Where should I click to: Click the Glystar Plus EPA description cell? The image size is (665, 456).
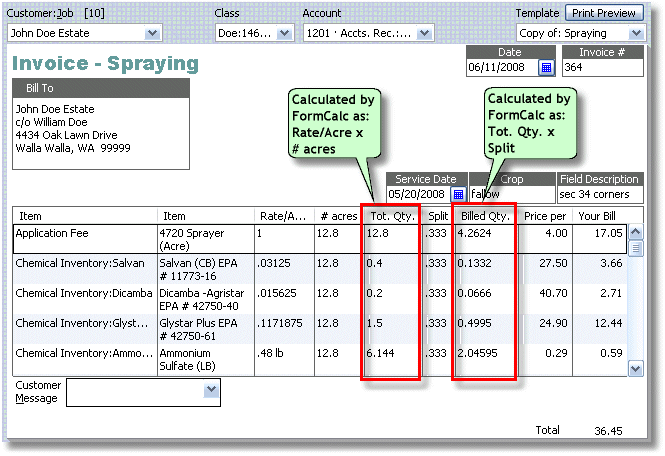click(x=206, y=329)
